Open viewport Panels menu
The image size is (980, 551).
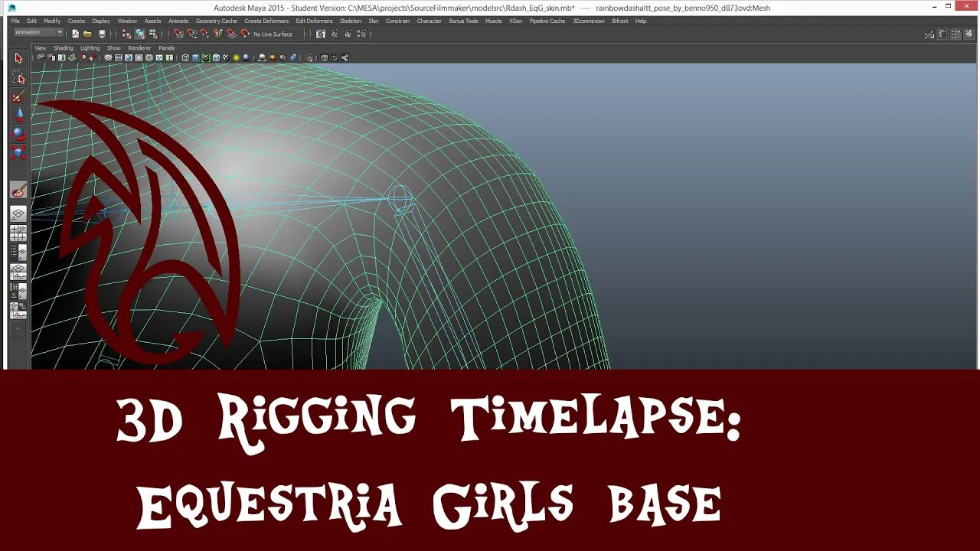(x=167, y=48)
